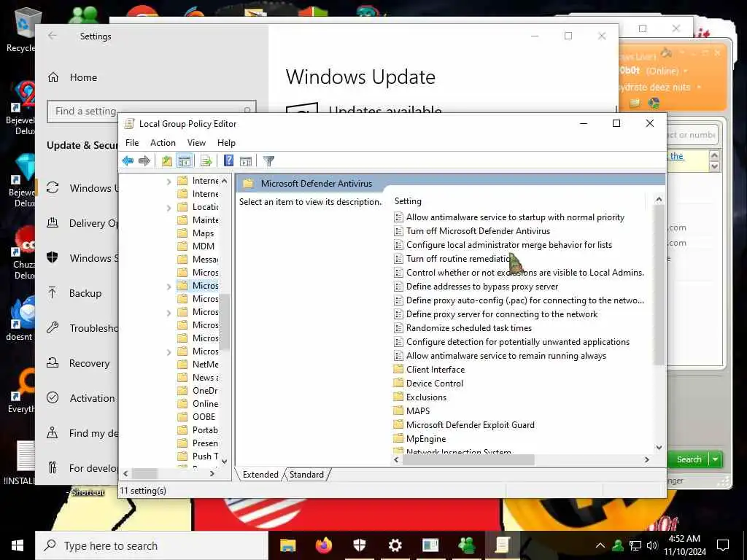Select the Device Control folder
747x560 pixels.
[x=435, y=384]
